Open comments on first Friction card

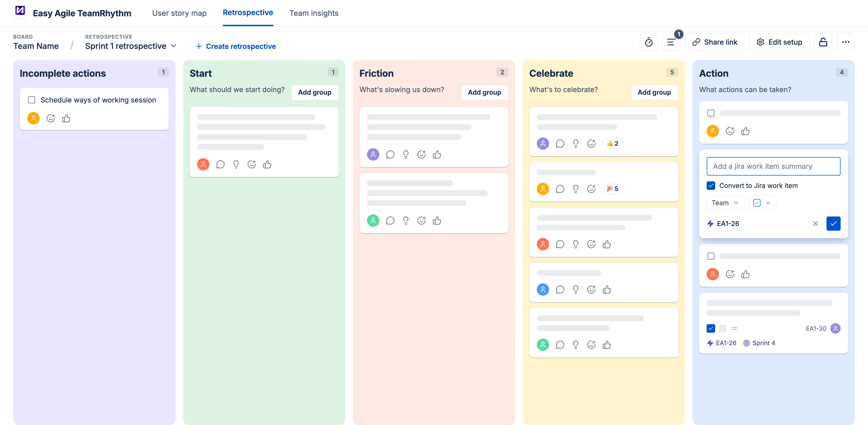[390, 154]
